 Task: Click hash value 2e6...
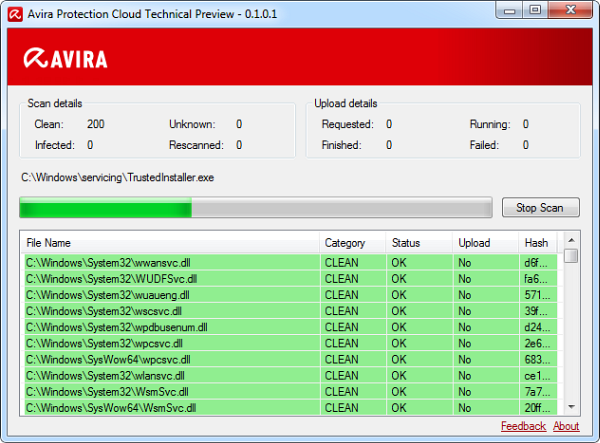[x=537, y=343]
